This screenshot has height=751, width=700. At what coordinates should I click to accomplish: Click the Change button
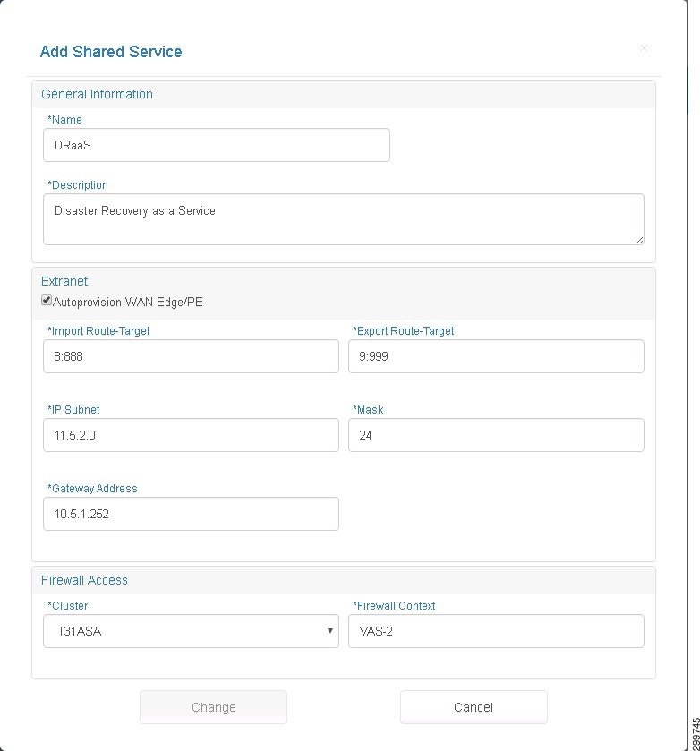click(x=213, y=707)
